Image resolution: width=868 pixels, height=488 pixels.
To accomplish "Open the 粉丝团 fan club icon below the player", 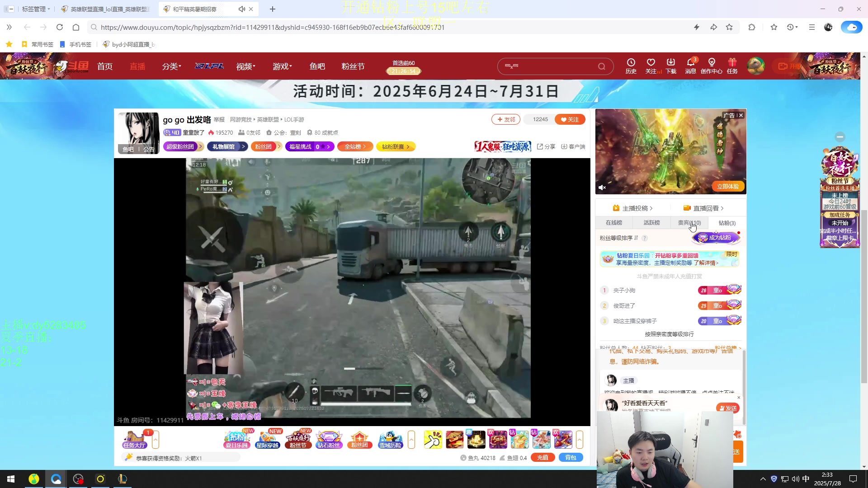I will (359, 439).
